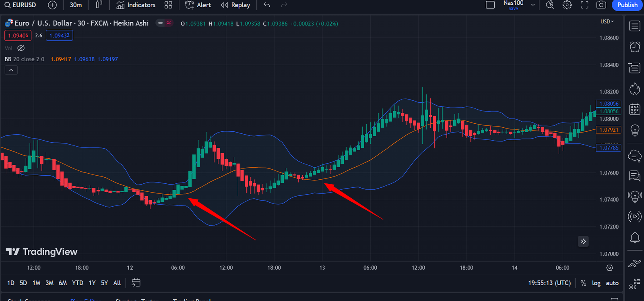Start Bar Replay mode

pyautogui.click(x=235, y=5)
